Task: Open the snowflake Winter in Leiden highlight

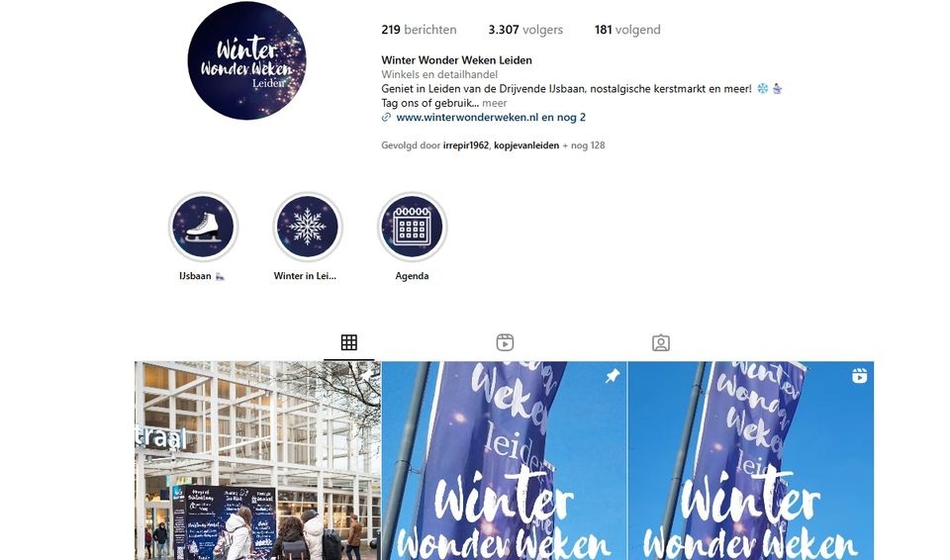Action: [x=307, y=227]
